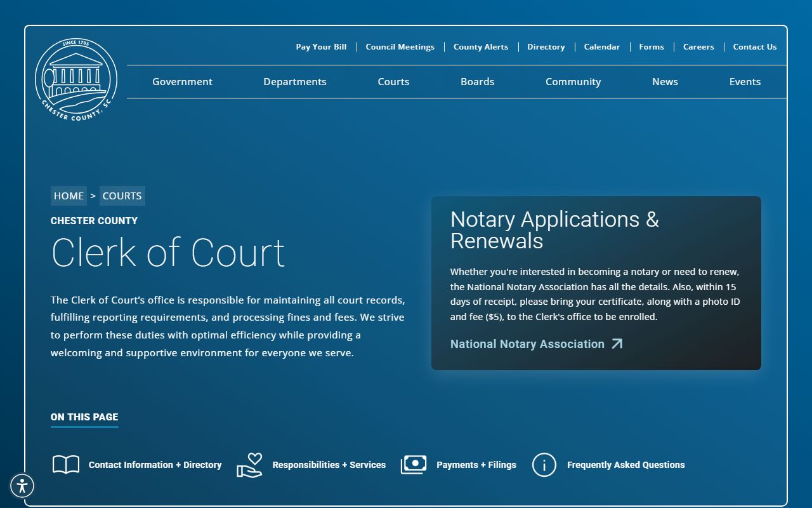
Task: Go to the News section
Action: coord(665,82)
